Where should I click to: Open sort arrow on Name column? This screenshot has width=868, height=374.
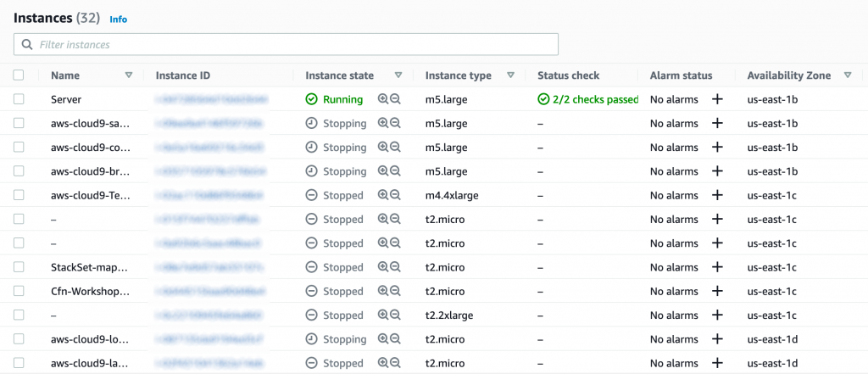pos(129,75)
